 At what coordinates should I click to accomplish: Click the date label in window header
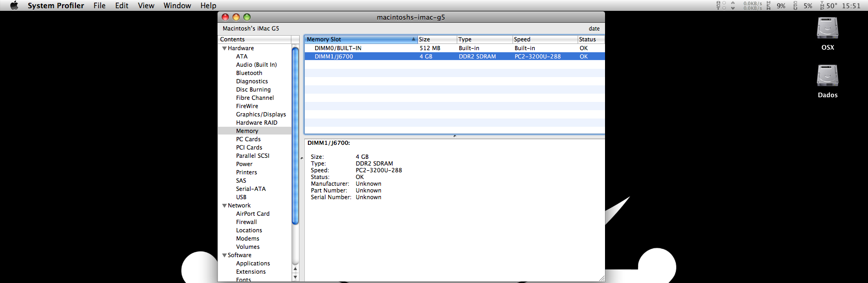point(594,28)
